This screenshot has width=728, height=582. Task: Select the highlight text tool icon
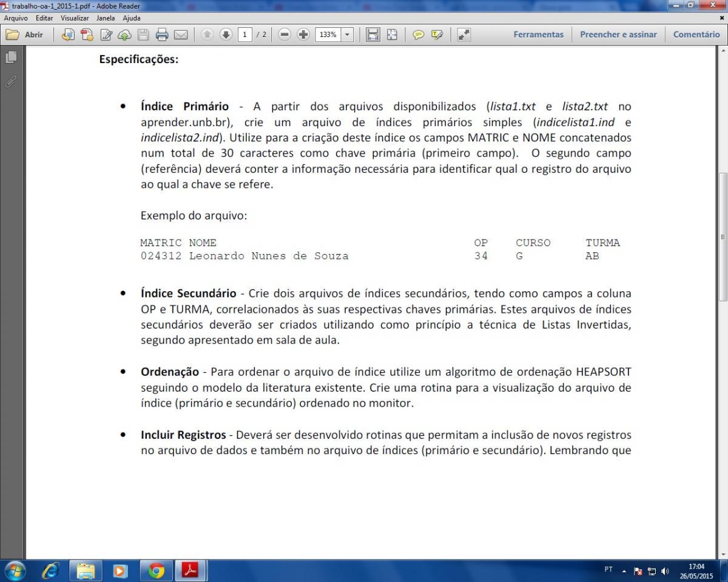437,35
